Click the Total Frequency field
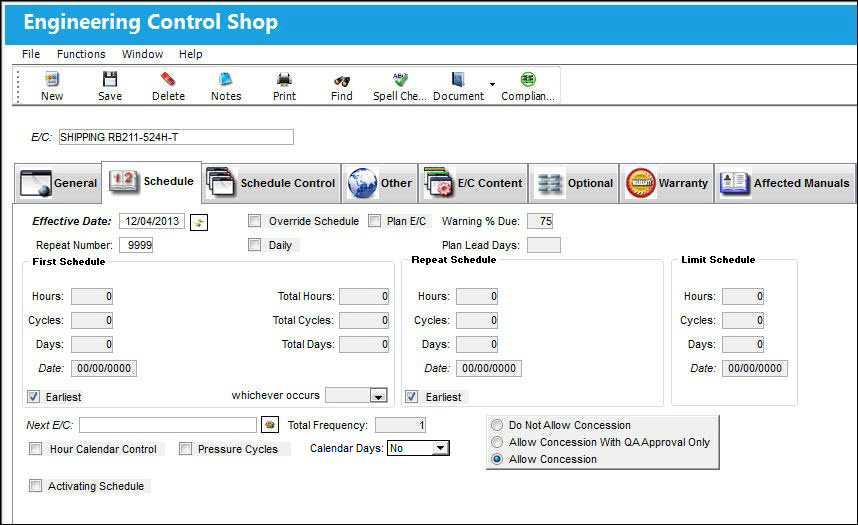Image resolution: width=858 pixels, height=525 pixels. point(401,425)
